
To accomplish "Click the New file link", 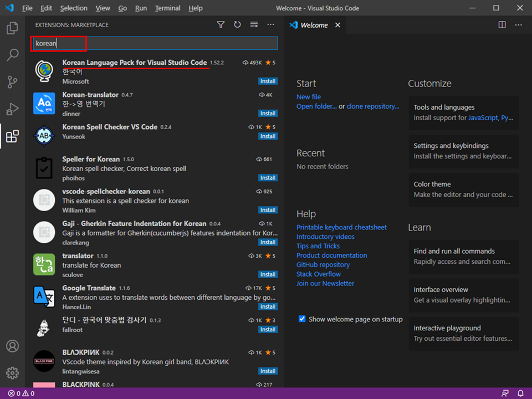I will tap(309, 96).
